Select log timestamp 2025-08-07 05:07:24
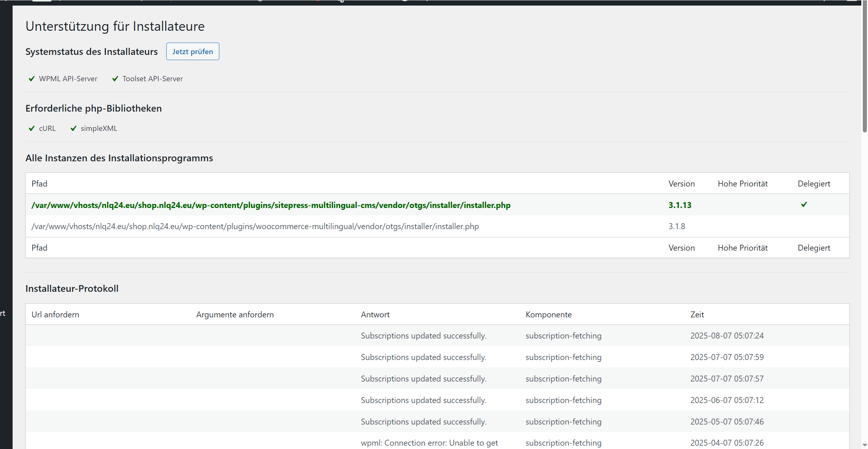Image resolution: width=868 pixels, height=449 pixels. pyautogui.click(x=727, y=336)
